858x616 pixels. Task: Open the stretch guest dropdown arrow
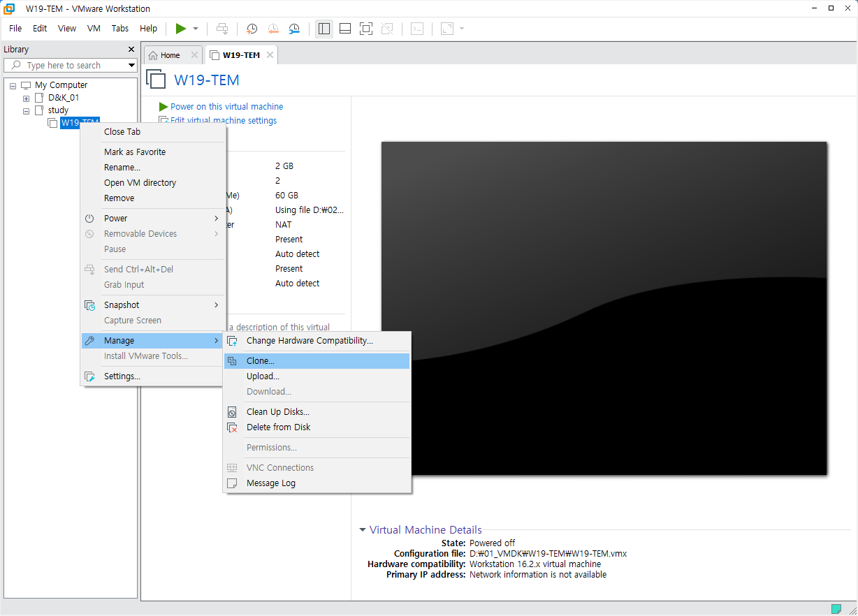click(462, 29)
